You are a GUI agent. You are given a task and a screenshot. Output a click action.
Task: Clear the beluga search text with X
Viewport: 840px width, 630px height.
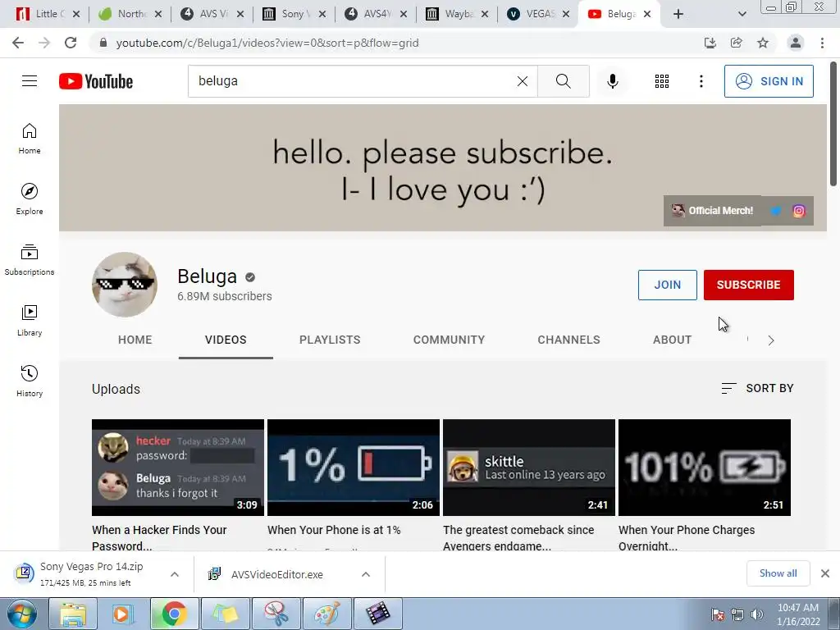(x=523, y=81)
